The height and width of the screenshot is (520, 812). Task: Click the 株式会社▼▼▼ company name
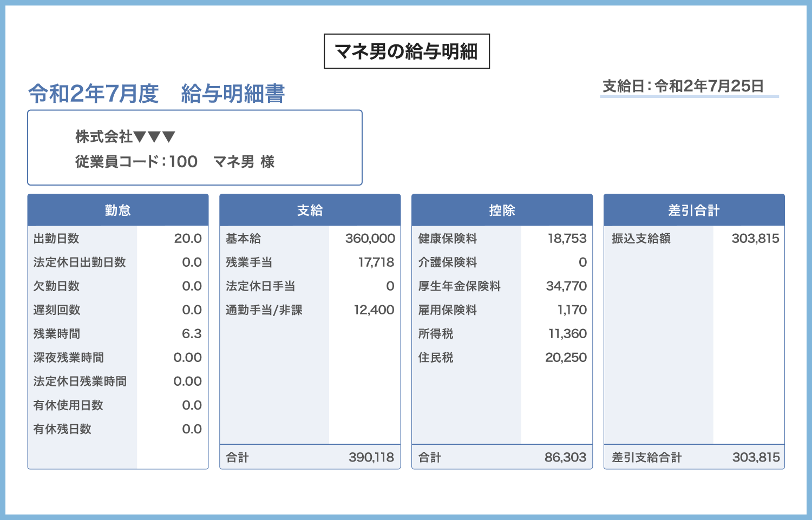(125, 137)
